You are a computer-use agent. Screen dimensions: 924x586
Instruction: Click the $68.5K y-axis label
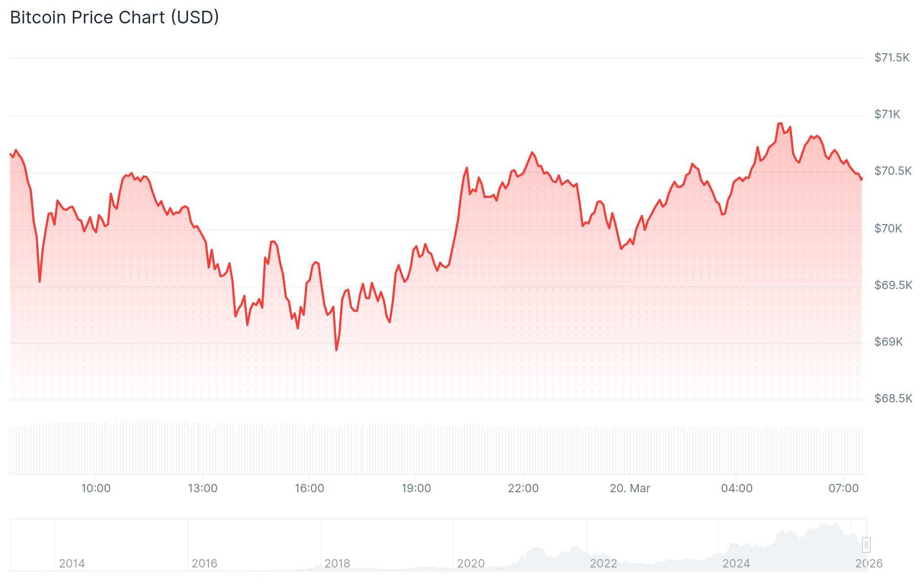pos(893,398)
